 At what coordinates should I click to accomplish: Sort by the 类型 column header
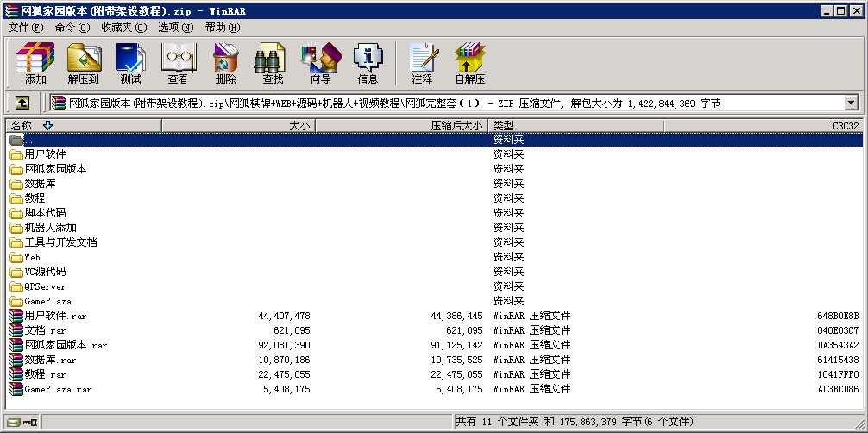[576, 126]
